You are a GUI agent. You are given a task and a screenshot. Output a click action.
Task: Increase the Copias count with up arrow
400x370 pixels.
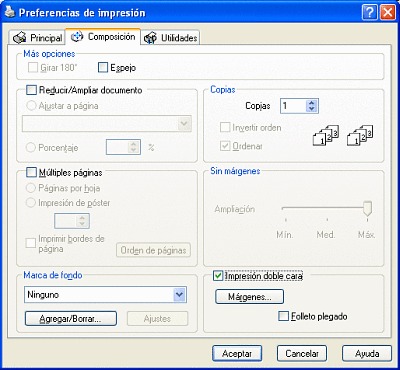312,103
